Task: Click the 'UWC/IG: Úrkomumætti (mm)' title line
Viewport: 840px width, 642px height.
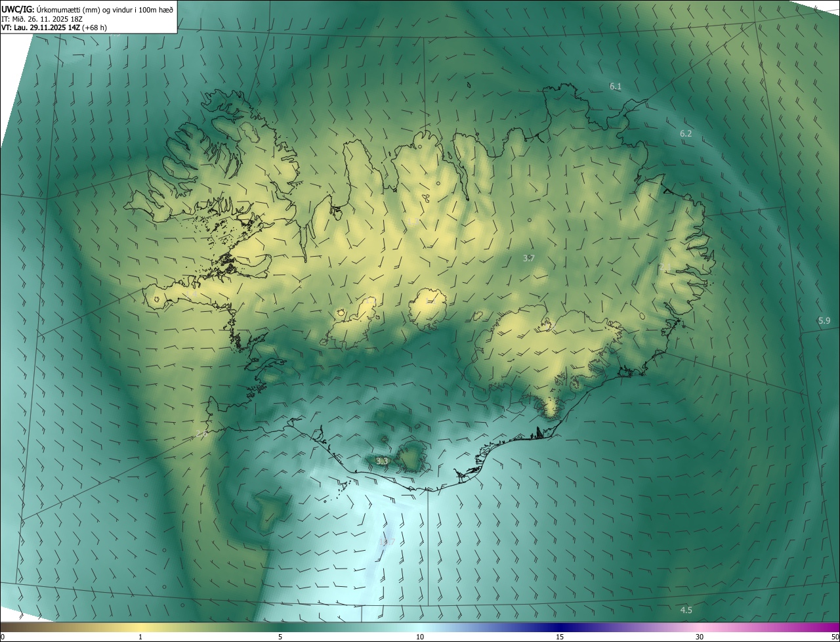Action: click(87, 9)
